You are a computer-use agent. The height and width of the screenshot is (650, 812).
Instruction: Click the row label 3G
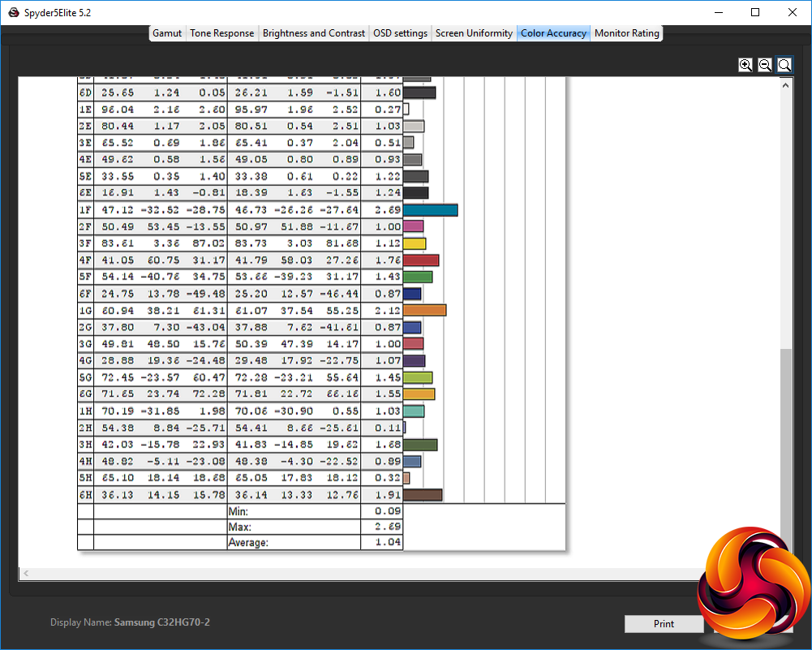point(85,344)
